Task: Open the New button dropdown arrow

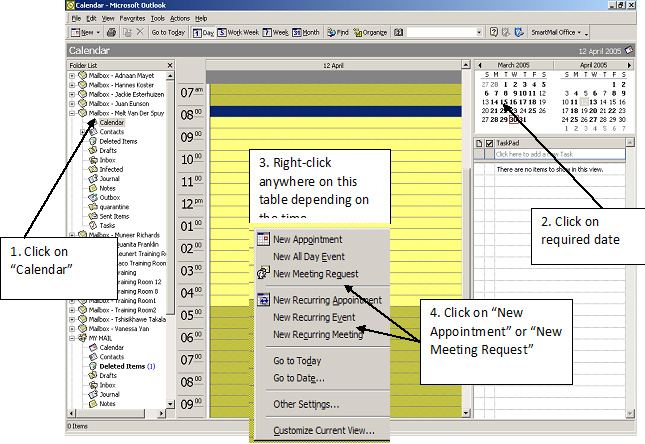Action: (98, 32)
